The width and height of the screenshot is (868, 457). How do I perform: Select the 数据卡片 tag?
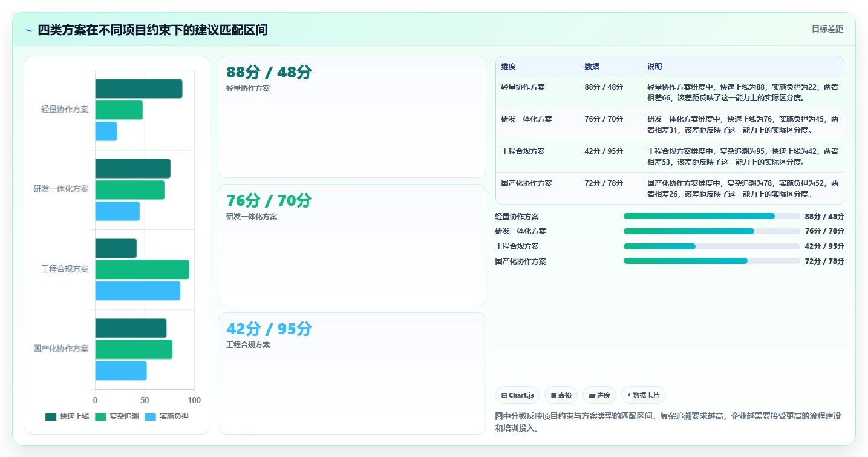643,395
